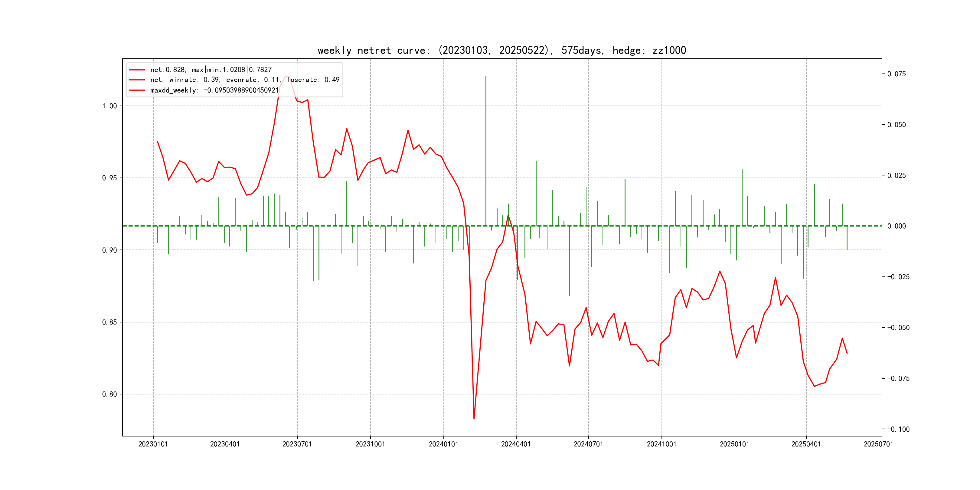Image resolution: width=980 pixels, height=490 pixels.
Task: Click the red line swatch beside net:0.828 legend
Action: click(x=137, y=70)
